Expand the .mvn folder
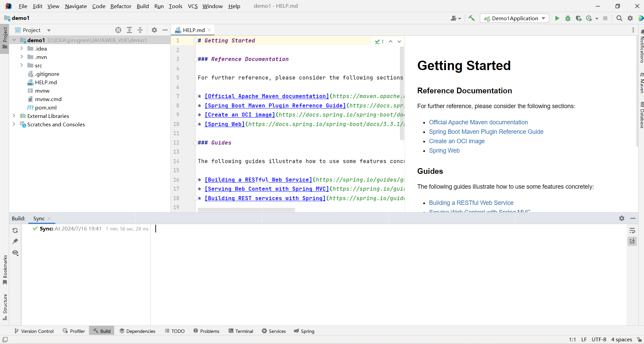Viewport: 644px width, 344px height. point(22,57)
